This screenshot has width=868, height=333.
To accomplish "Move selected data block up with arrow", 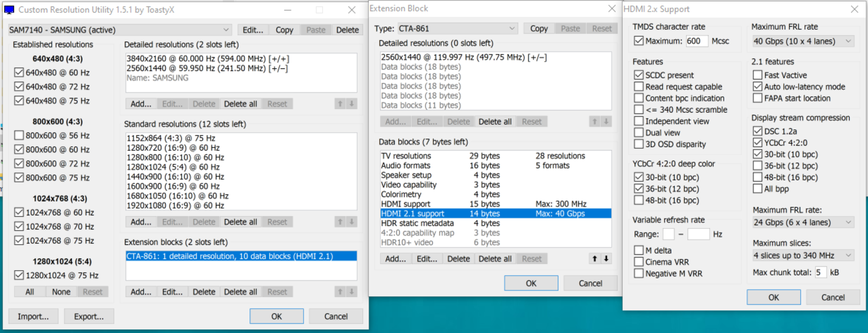I will click(x=595, y=258).
